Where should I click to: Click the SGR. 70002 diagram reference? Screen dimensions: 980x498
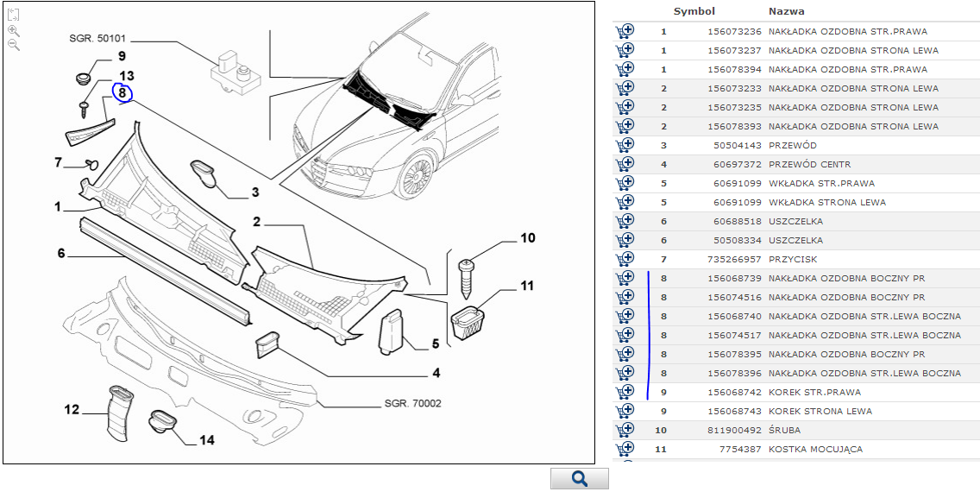pyautogui.click(x=413, y=403)
